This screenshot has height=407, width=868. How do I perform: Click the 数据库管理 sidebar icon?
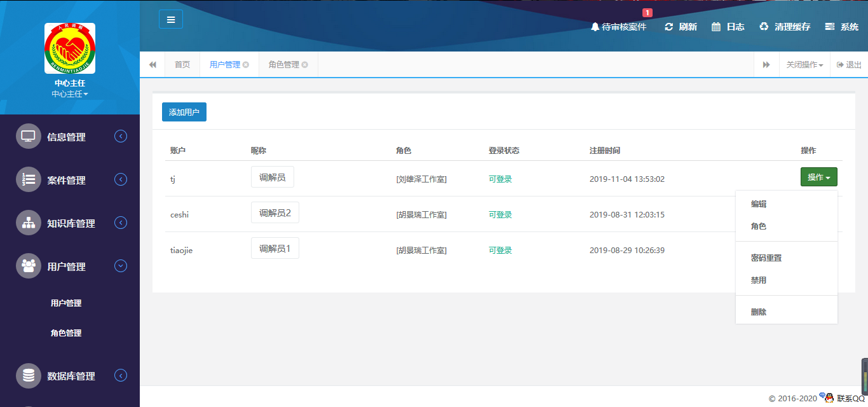click(x=28, y=375)
